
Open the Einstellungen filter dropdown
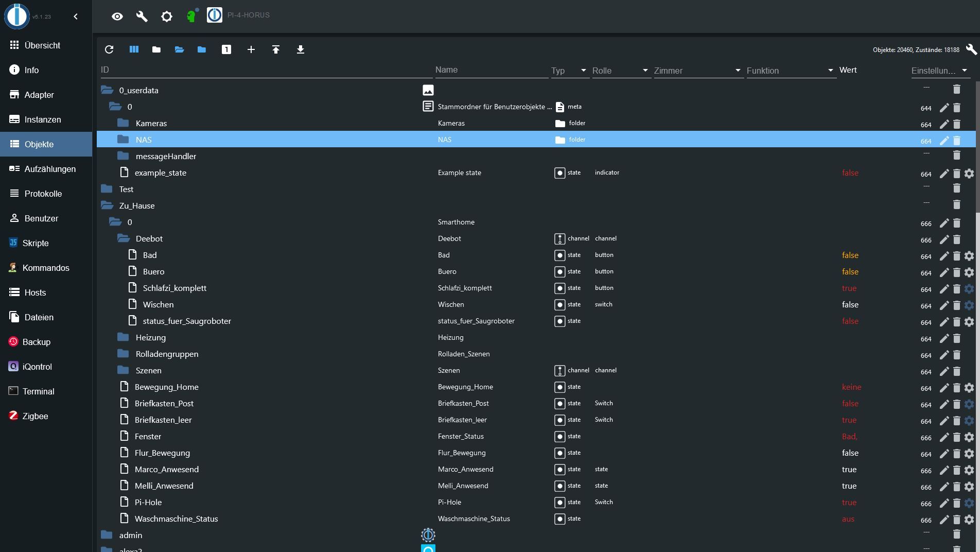click(940, 71)
